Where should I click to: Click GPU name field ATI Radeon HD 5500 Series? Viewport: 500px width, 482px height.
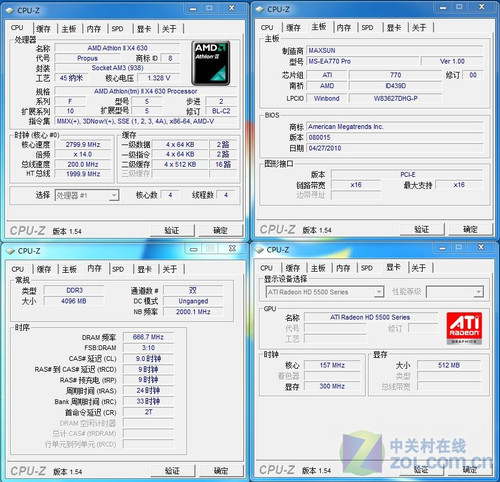(370, 317)
